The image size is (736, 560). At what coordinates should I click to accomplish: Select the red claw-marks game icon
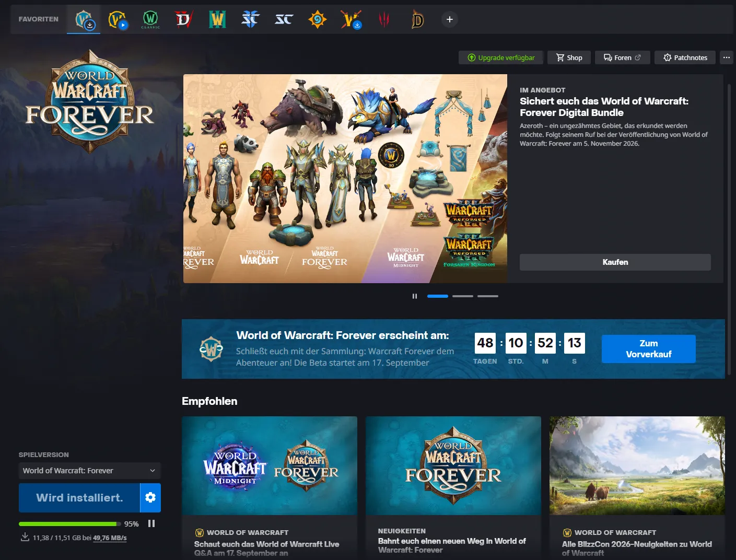(x=384, y=19)
